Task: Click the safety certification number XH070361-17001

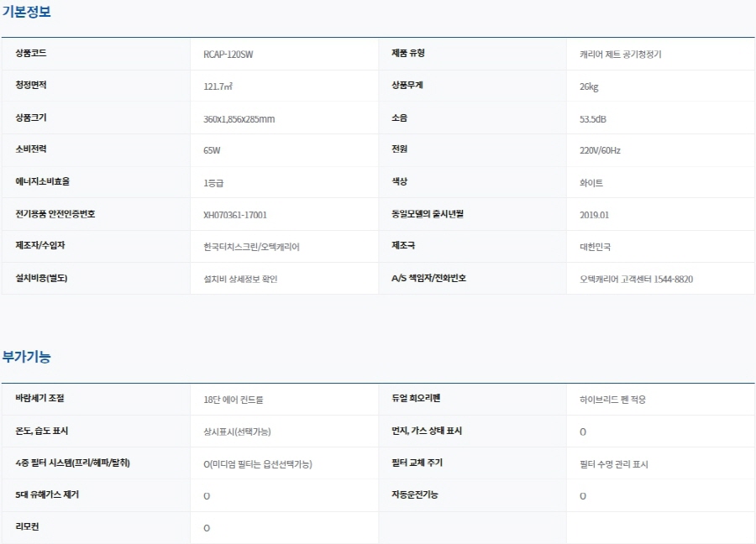Action: [235, 215]
